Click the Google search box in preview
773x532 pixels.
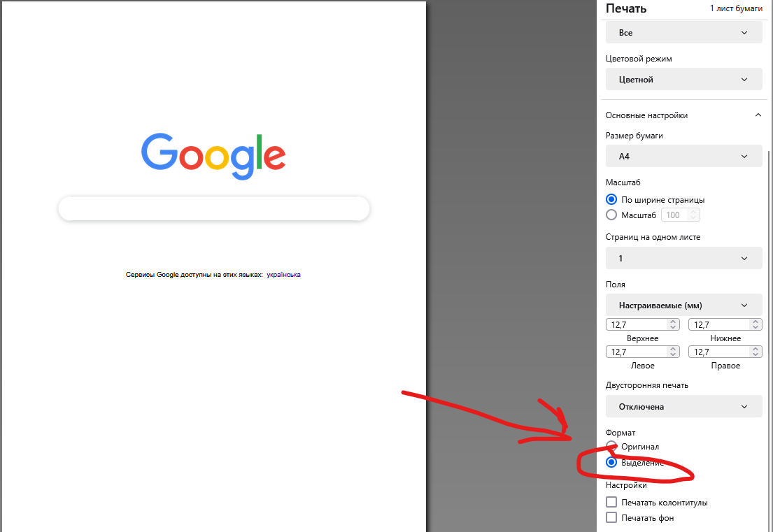pyautogui.click(x=213, y=209)
